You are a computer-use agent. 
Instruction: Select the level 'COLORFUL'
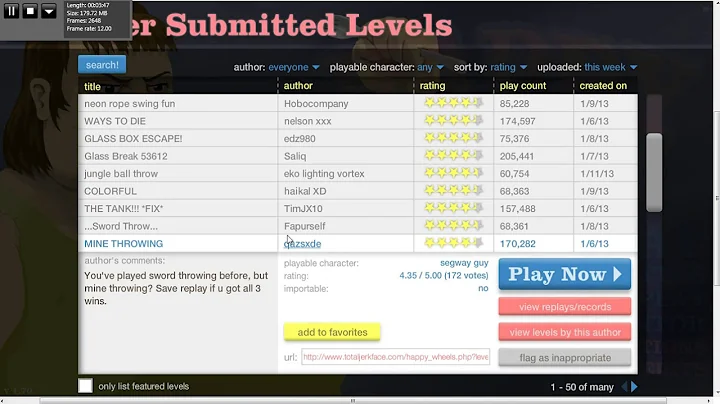click(110, 191)
